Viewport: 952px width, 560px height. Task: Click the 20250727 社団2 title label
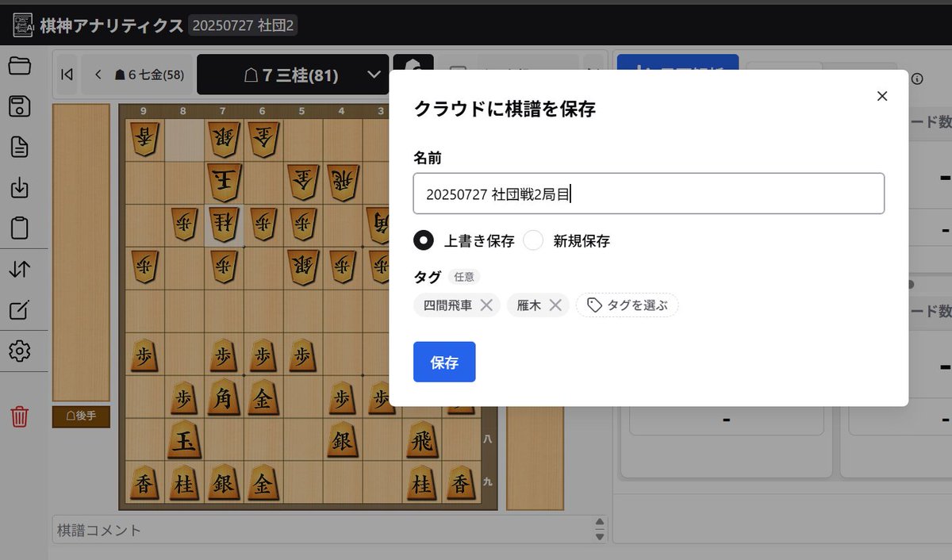pos(243,26)
